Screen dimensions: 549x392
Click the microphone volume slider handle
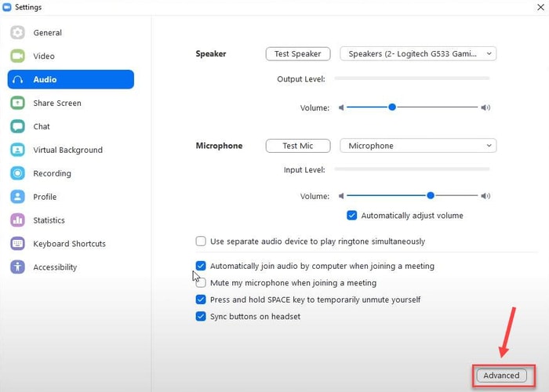(431, 195)
